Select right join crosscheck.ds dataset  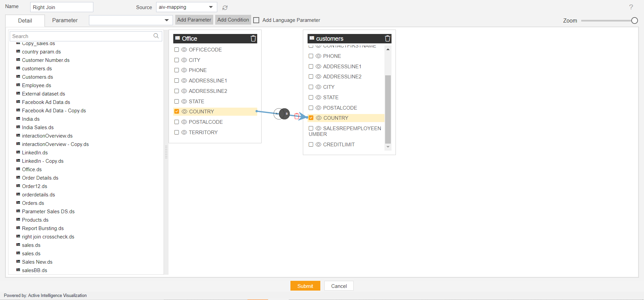pos(48,236)
